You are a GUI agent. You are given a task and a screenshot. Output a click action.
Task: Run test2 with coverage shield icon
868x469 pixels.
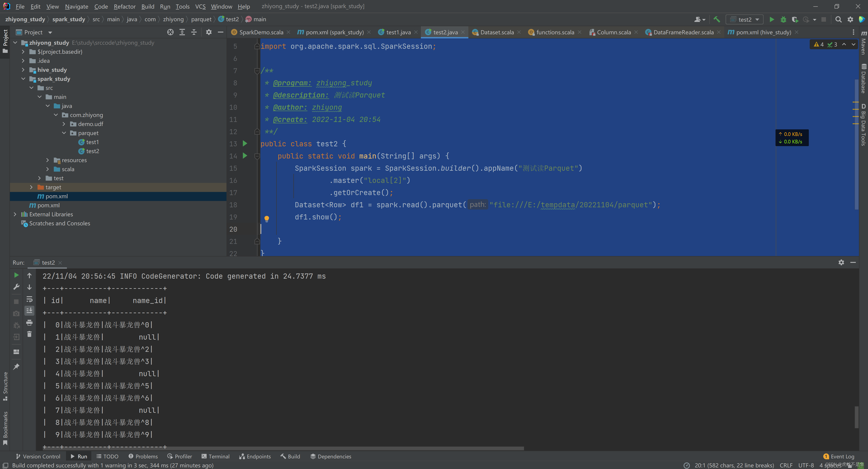795,19
